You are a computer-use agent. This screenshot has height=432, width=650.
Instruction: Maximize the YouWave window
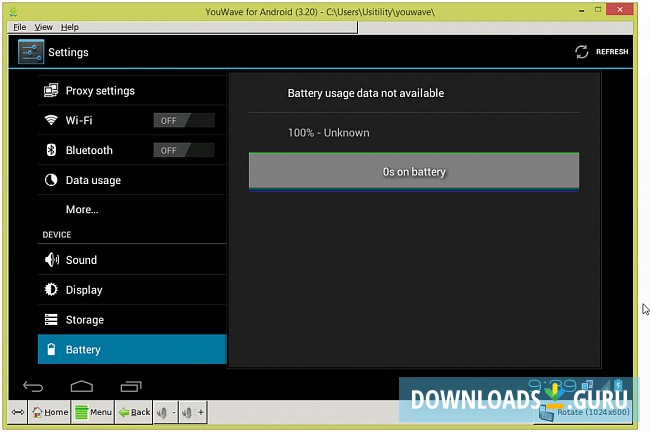[598, 9]
